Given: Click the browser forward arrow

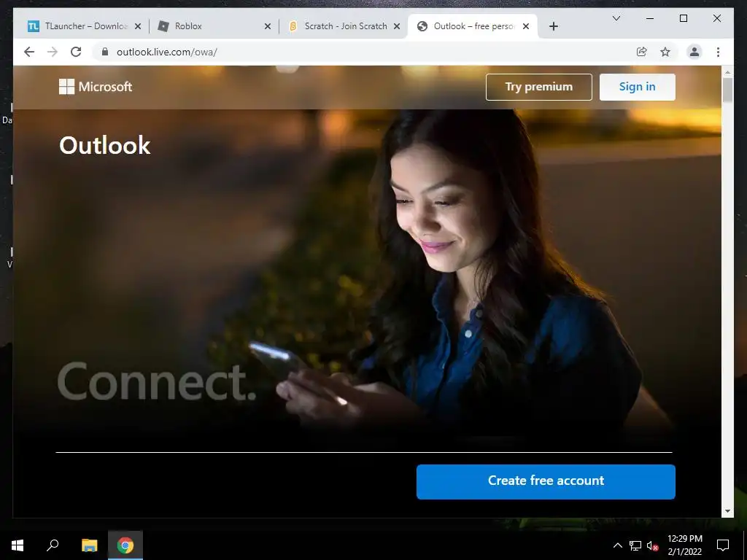Looking at the screenshot, I should coord(53,52).
